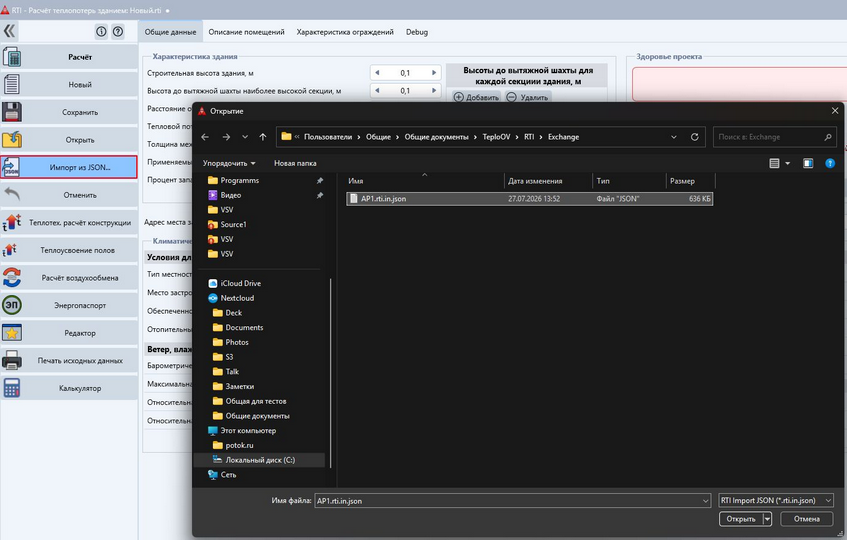Increase Строительная высота здания value
Screen dimensions: 847x540
433,73
